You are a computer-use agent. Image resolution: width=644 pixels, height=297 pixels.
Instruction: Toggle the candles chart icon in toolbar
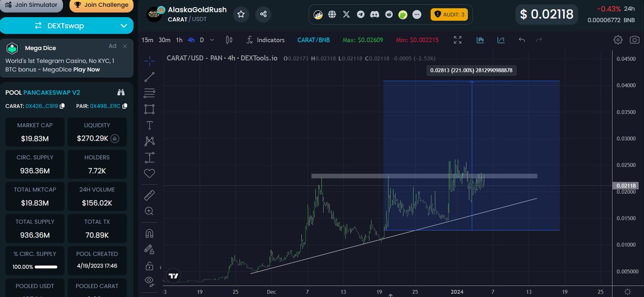click(481, 40)
